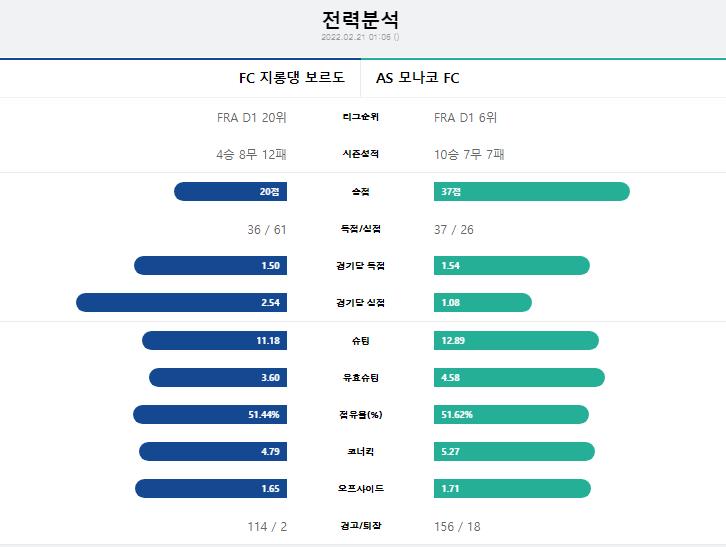Select the green 37점 points bar
The width and height of the screenshot is (726, 547).
532,191
